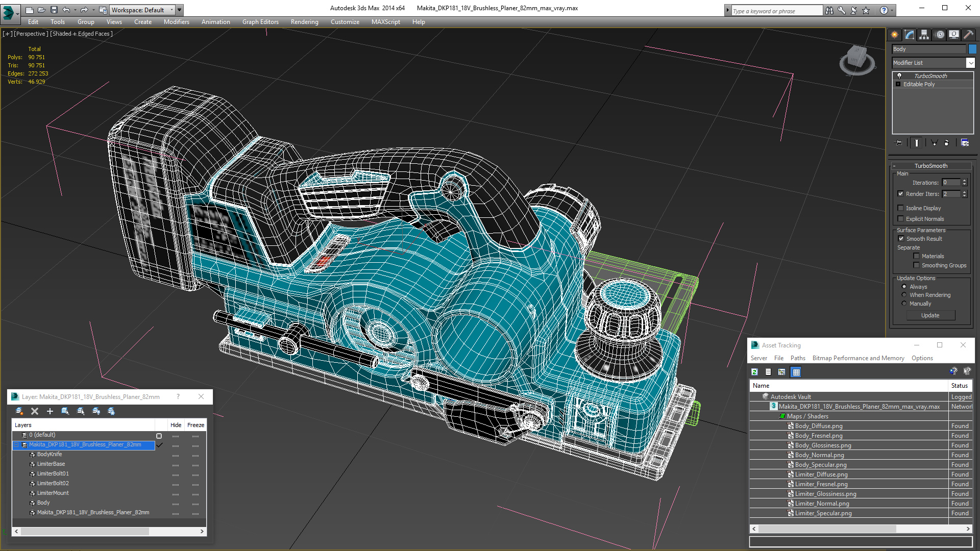Open the Modify panel tab icon
The height and width of the screenshot is (551, 980).
[x=910, y=35]
